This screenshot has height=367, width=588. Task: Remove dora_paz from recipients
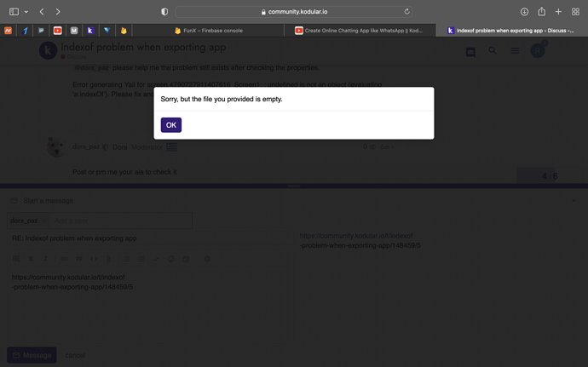[44, 221]
